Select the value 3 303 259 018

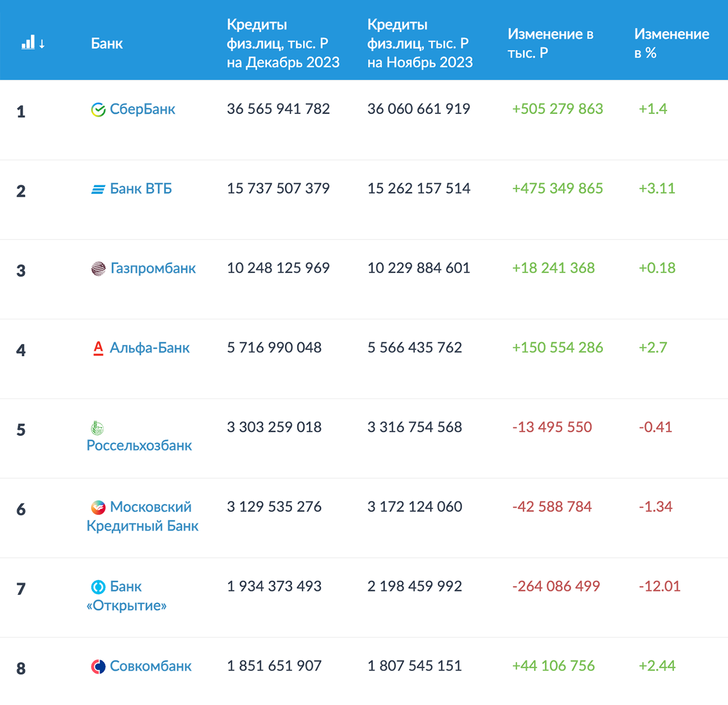tap(274, 427)
